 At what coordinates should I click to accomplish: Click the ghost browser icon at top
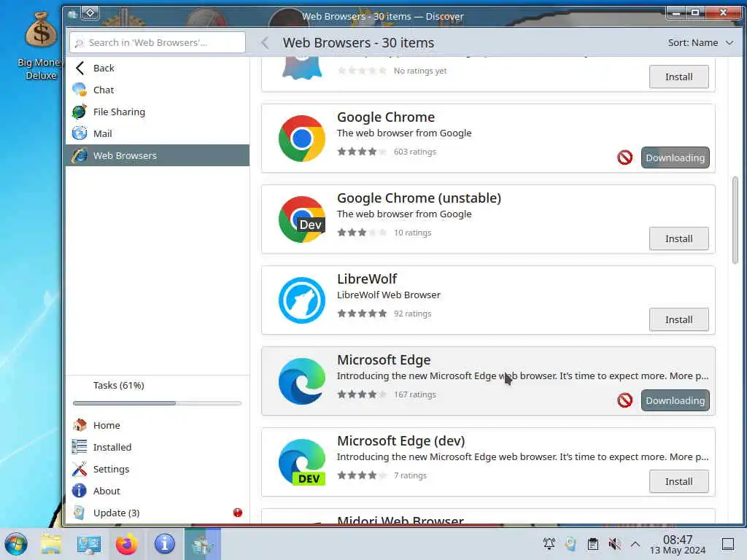tap(302, 68)
